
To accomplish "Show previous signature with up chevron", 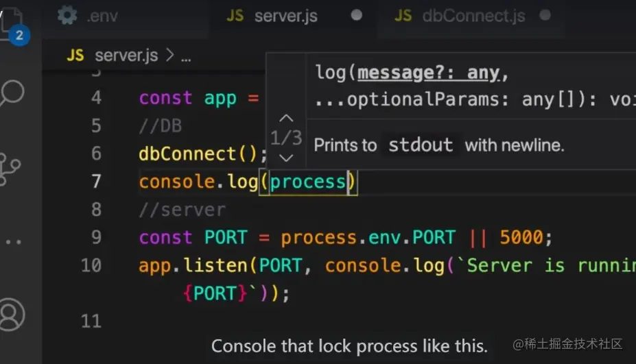I will click(286, 119).
